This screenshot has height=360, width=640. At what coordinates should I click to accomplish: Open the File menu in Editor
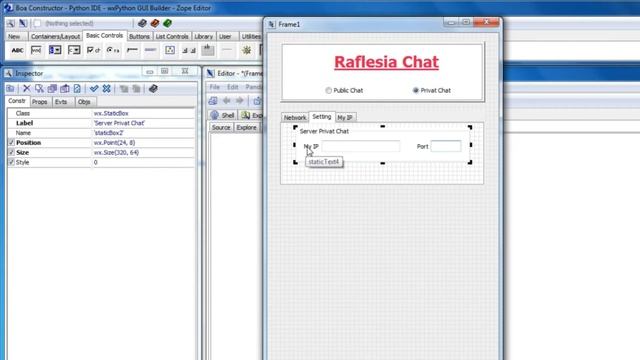tap(215, 87)
